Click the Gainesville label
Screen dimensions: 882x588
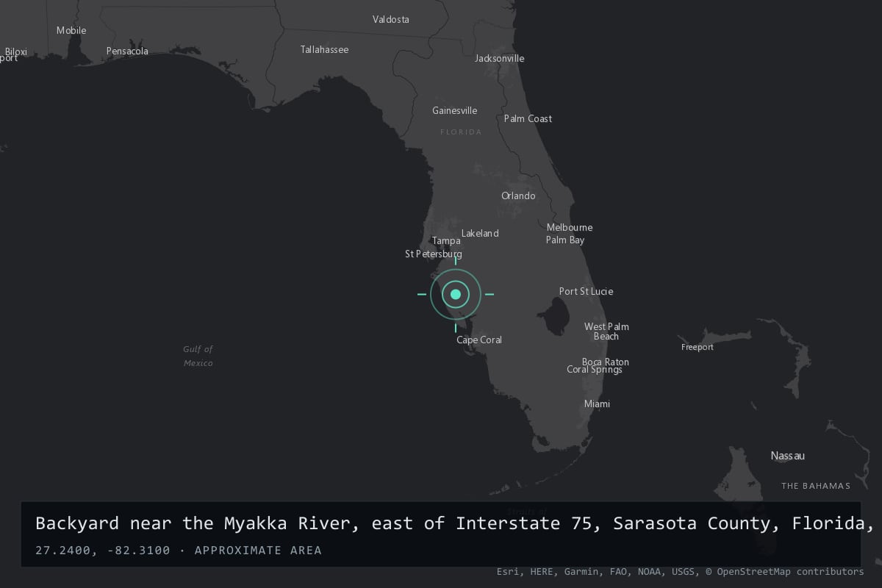[455, 111]
